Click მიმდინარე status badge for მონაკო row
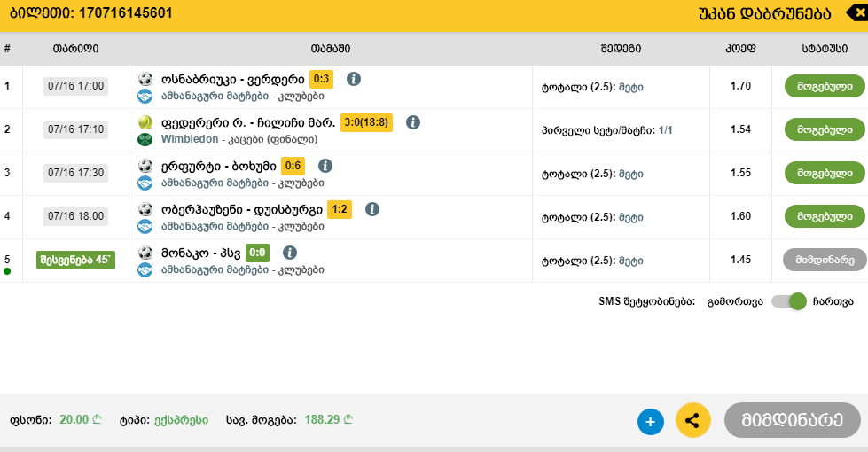This screenshot has height=452, width=868. [825, 260]
